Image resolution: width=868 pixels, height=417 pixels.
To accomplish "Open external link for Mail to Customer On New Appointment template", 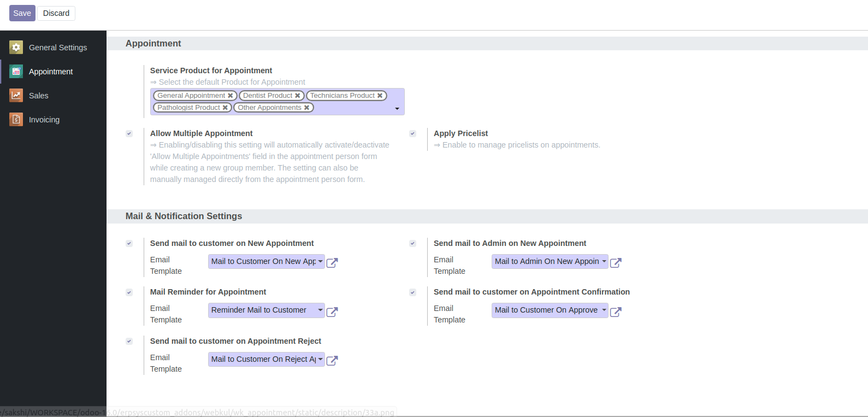I will 332,262.
